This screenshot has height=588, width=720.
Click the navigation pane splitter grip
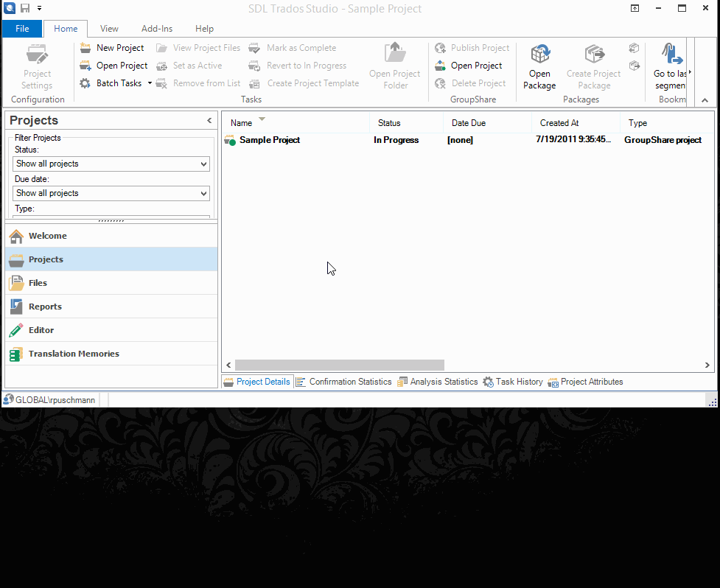click(111, 221)
